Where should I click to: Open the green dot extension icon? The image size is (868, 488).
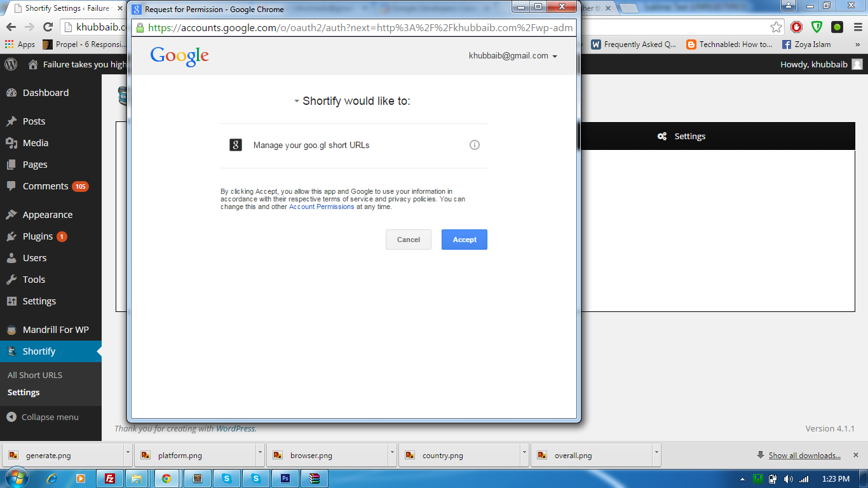[837, 27]
